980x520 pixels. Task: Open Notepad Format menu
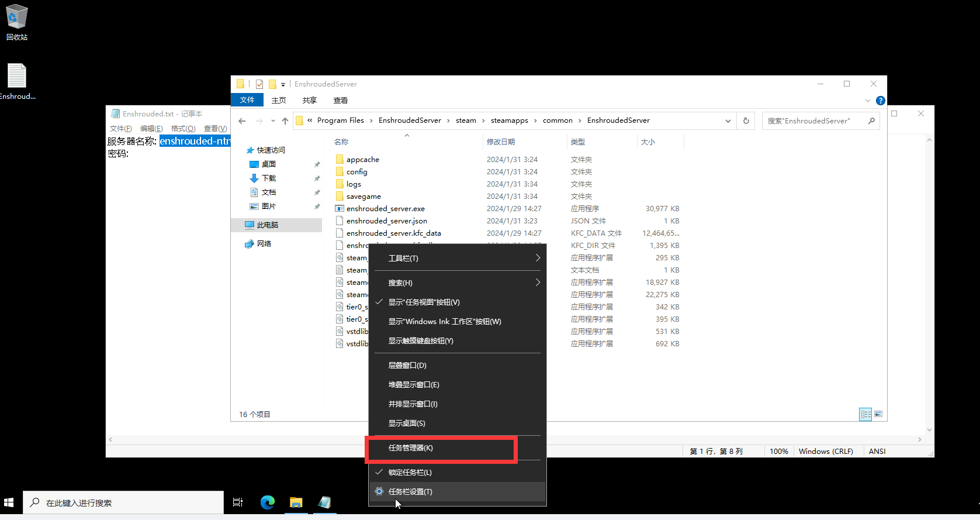coord(183,129)
